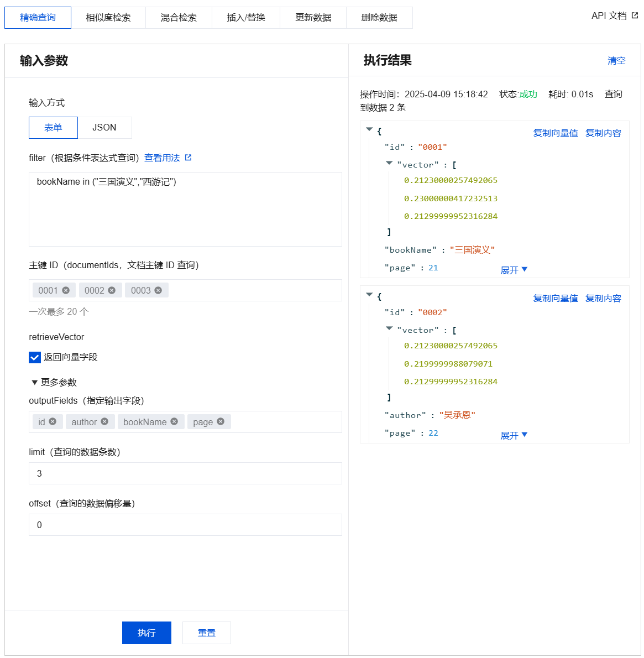Click 复制内容 for result 0002
Image resolution: width=644 pixels, height=658 pixels.
coord(603,299)
